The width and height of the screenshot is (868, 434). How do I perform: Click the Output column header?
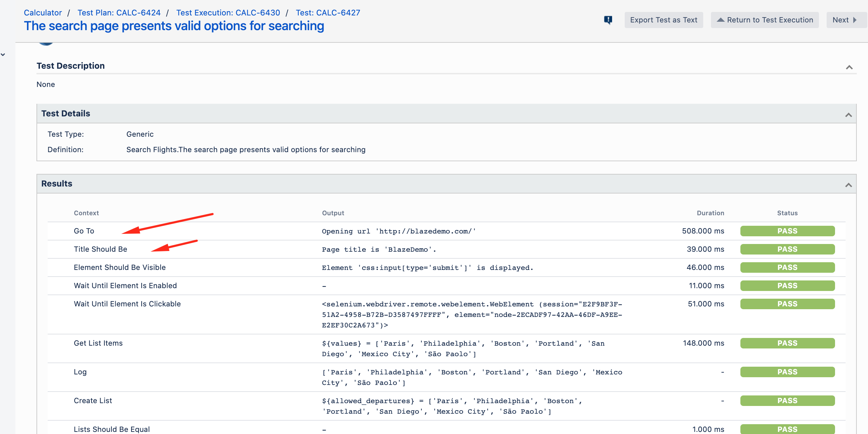click(x=333, y=213)
